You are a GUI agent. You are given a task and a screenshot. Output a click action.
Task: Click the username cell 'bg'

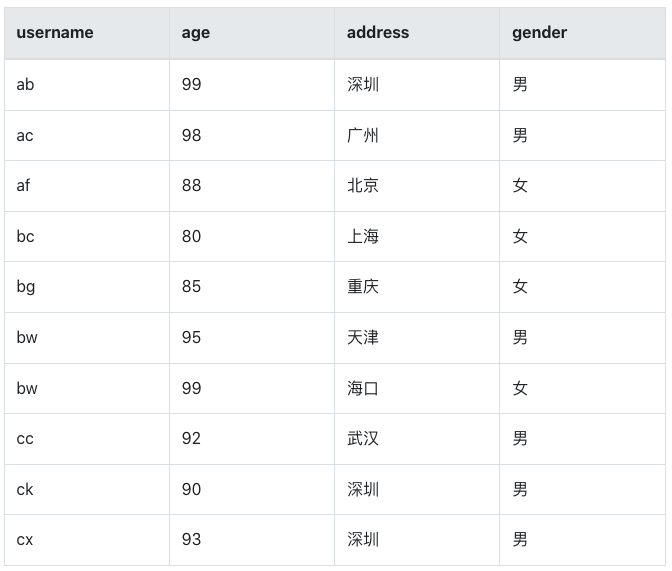pos(26,287)
